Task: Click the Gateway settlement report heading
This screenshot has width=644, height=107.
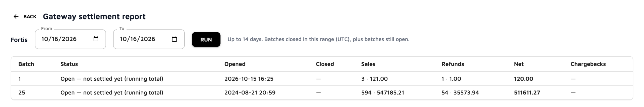Action: coord(94,17)
